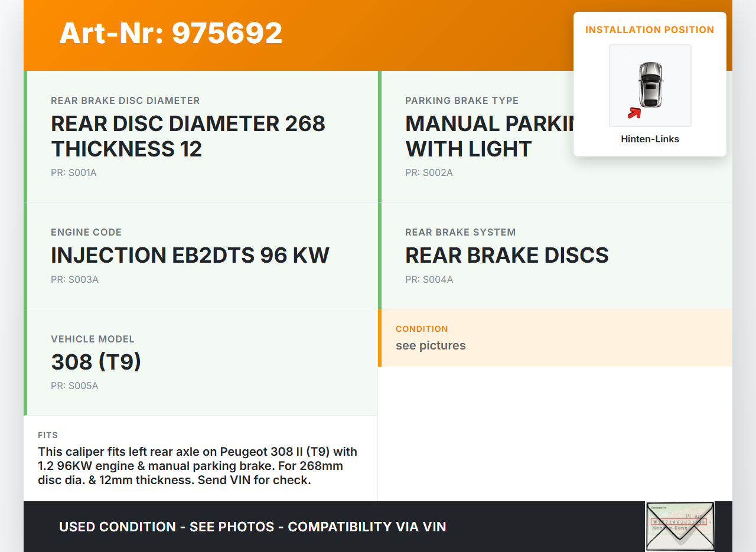Click the envelope VIN icon
Screen dimensions: 756x552
(679, 525)
